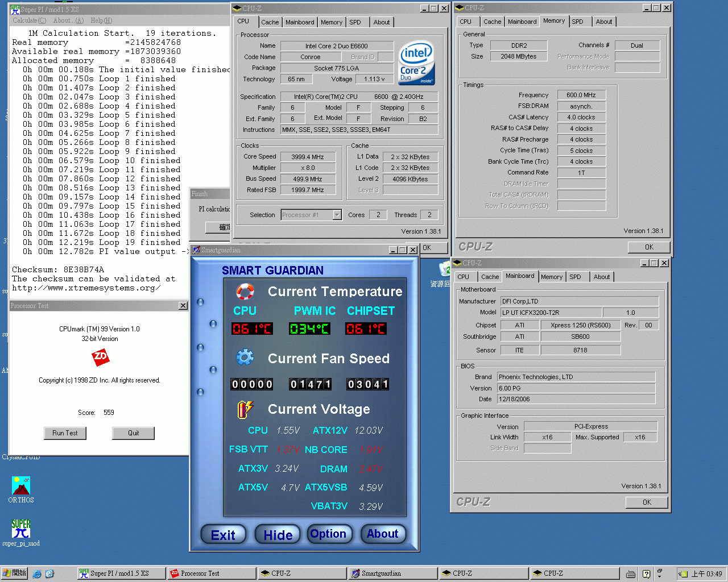The image size is (728, 582).
Task: Click Hide button in Smart Guardian
Action: [x=278, y=535]
